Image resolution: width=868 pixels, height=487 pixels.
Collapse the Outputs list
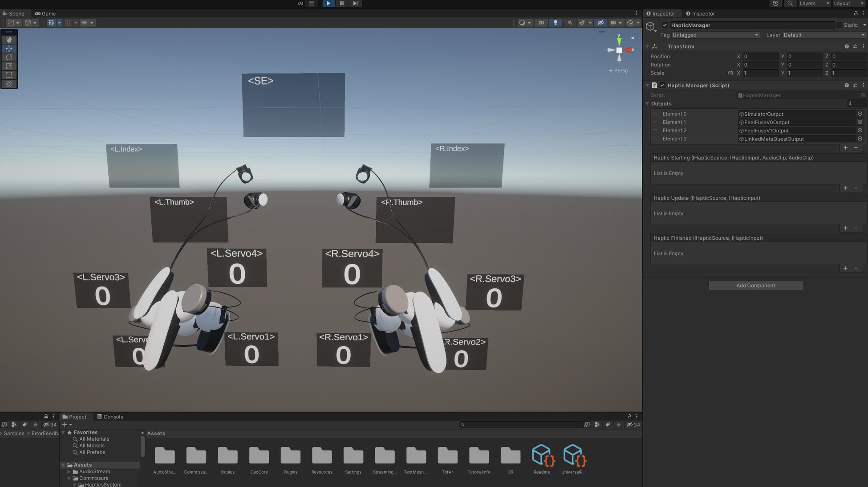pyautogui.click(x=648, y=104)
